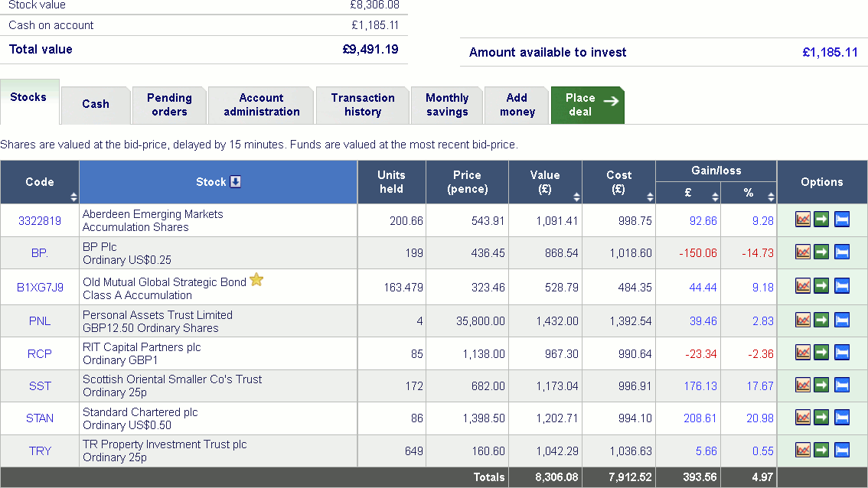Open the chart icon for Aberdeen Emerging Markets

pyautogui.click(x=803, y=220)
